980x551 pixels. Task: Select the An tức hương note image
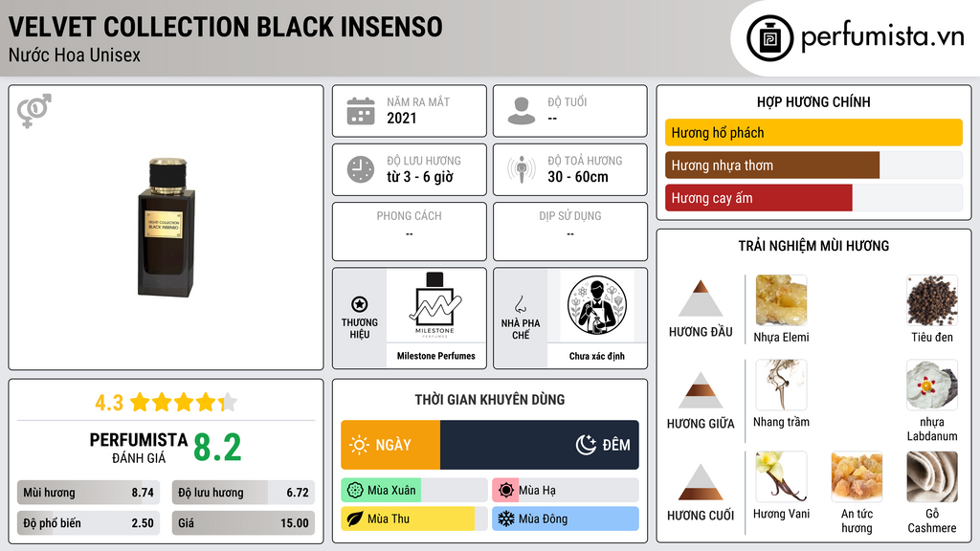click(857, 476)
